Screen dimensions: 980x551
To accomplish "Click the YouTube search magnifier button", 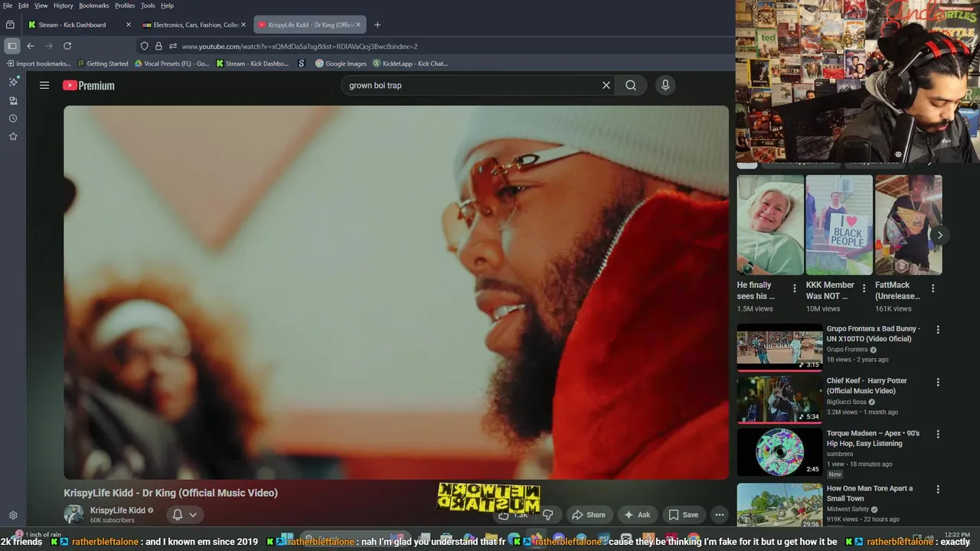I will 631,86.
